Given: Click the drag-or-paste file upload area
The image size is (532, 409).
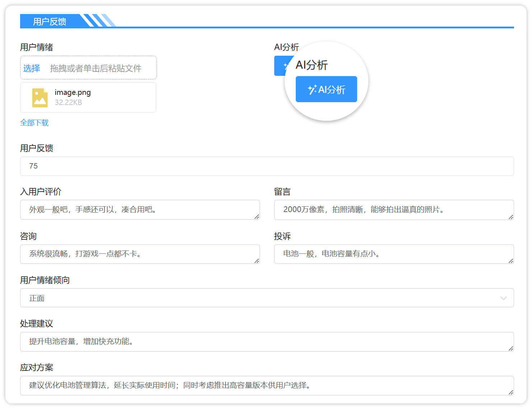Looking at the screenshot, I should pyautogui.click(x=88, y=68).
